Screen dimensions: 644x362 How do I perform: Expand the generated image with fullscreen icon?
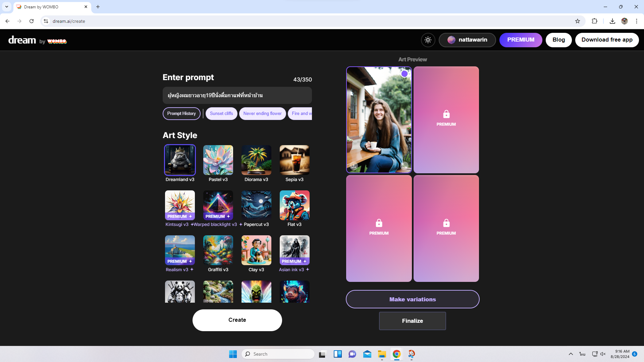click(x=404, y=166)
